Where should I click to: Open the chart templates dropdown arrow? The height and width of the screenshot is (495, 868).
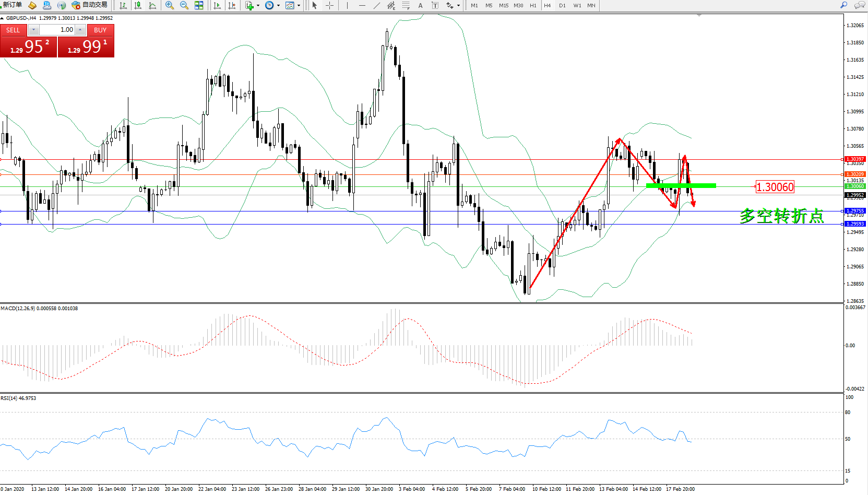(299, 6)
